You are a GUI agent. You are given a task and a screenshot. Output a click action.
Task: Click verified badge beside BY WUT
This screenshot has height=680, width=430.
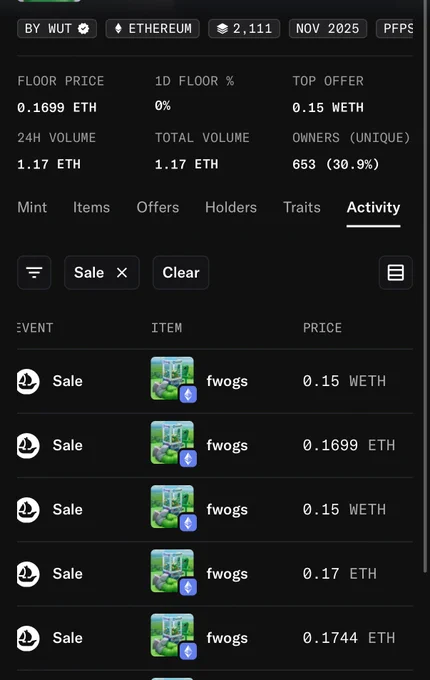tap(83, 29)
